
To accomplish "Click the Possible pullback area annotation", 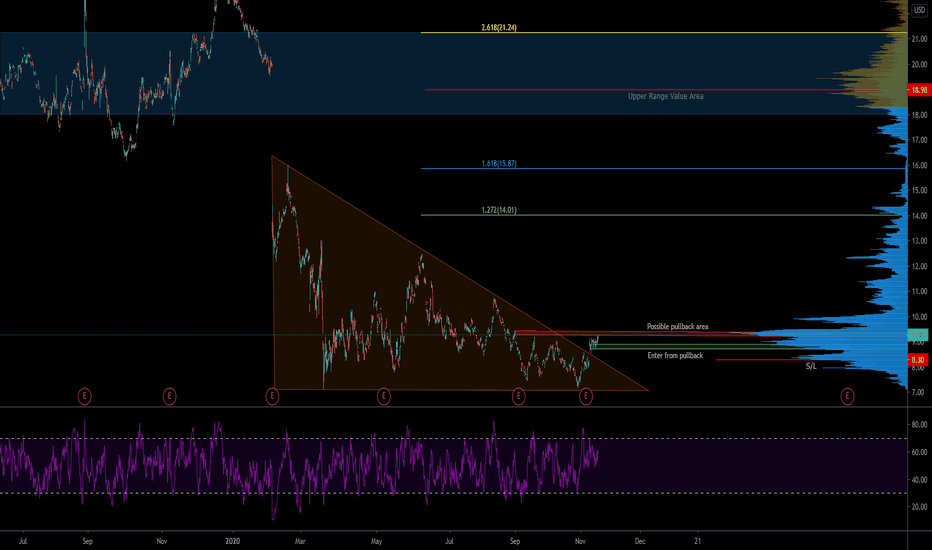I will pos(678,326).
